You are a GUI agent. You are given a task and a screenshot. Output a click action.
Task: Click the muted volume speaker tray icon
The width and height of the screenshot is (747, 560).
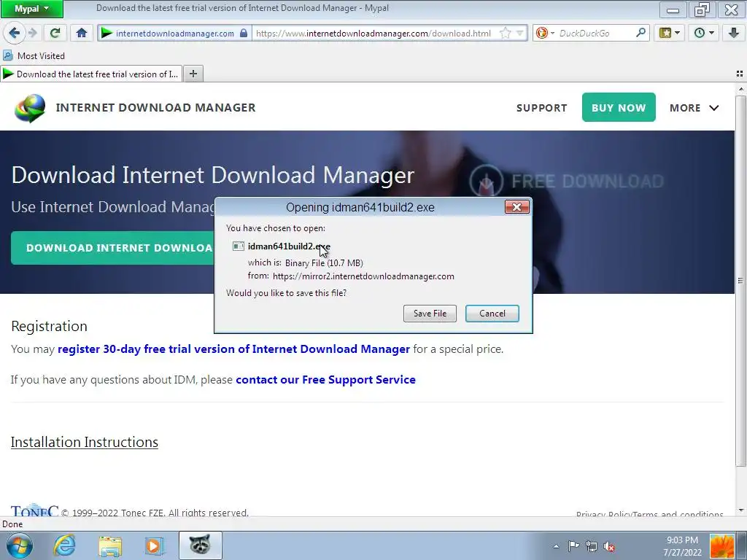pos(609,546)
